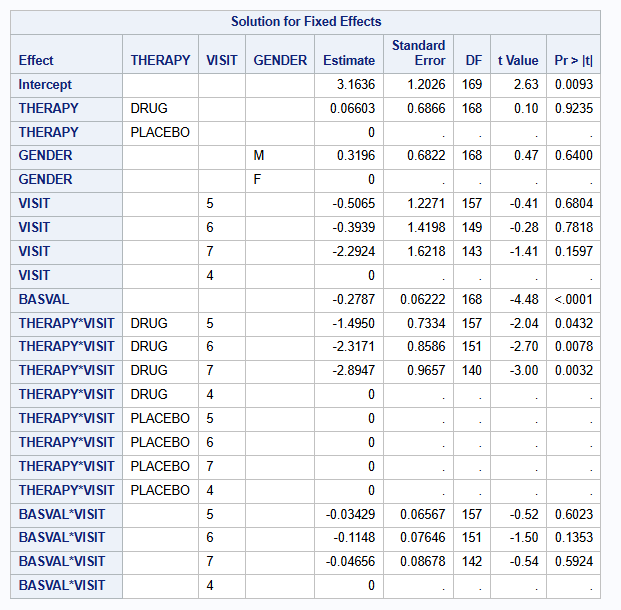This screenshot has height=610, width=621.
Task: Click the p-value 0.9235 for THERAPY DRUG
Action: coord(574,108)
